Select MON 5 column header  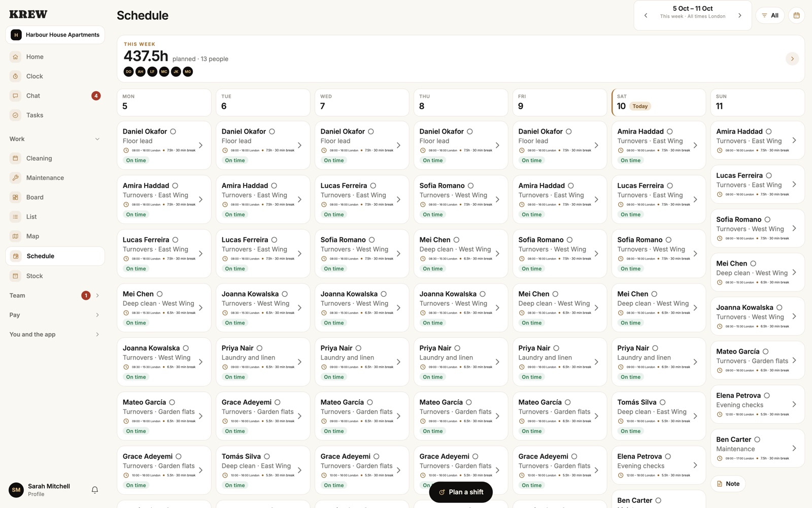pyautogui.click(x=164, y=103)
